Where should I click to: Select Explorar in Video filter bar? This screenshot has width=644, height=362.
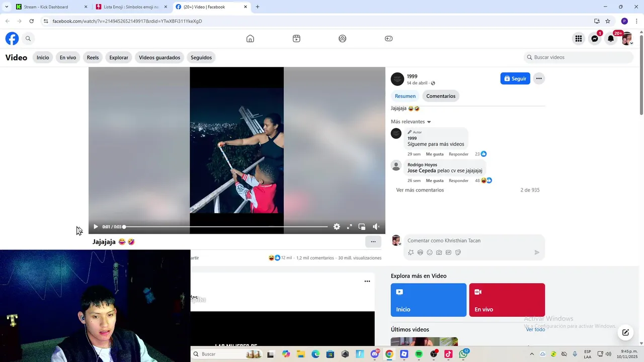tap(119, 57)
